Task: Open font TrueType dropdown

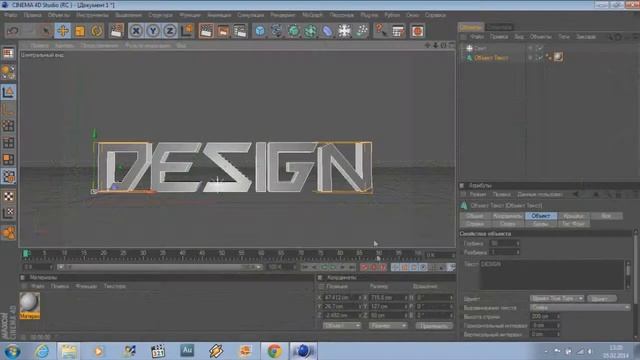Action: (x=557, y=298)
